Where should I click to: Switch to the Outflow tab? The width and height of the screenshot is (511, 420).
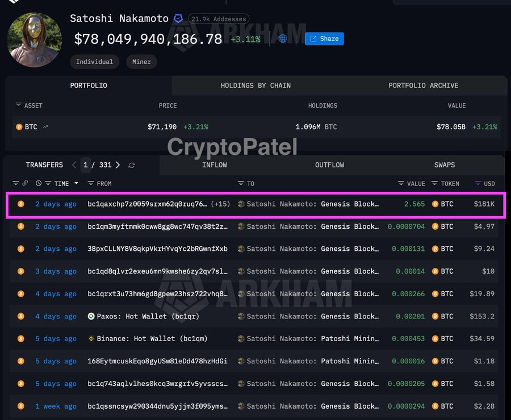[329, 165]
